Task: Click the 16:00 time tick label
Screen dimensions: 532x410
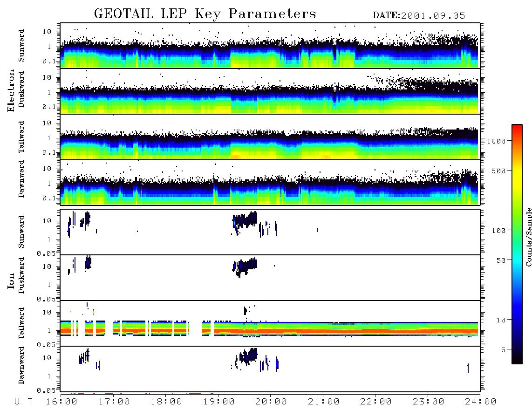Action: 62,402
